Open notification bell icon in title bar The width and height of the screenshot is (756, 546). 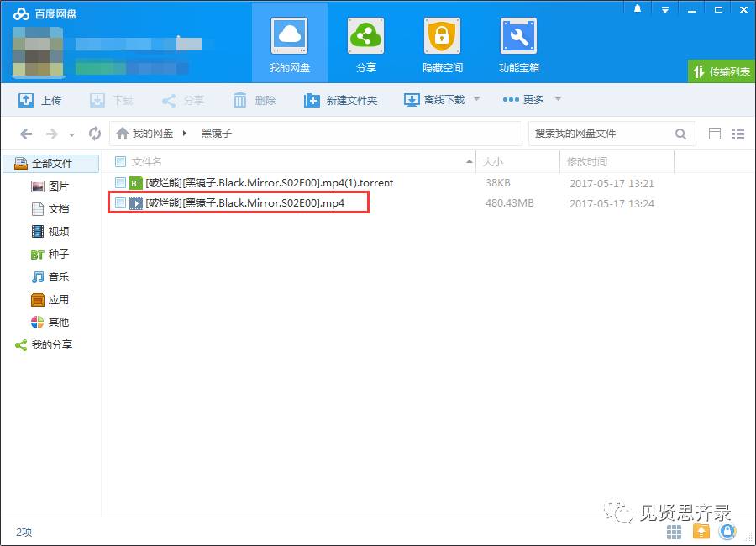coord(638,9)
